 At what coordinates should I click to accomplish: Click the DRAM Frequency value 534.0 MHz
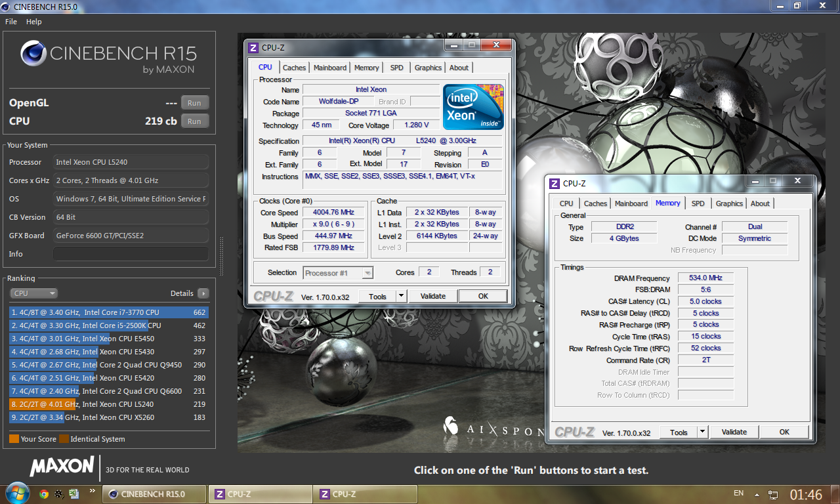[x=706, y=278]
